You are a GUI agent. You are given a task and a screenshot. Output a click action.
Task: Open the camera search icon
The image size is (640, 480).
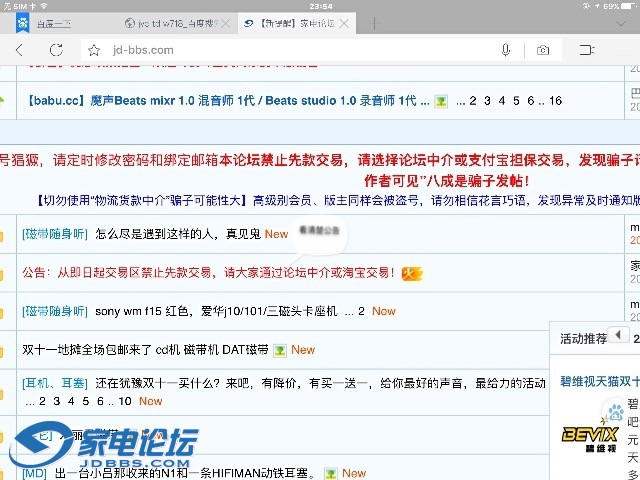[542, 50]
